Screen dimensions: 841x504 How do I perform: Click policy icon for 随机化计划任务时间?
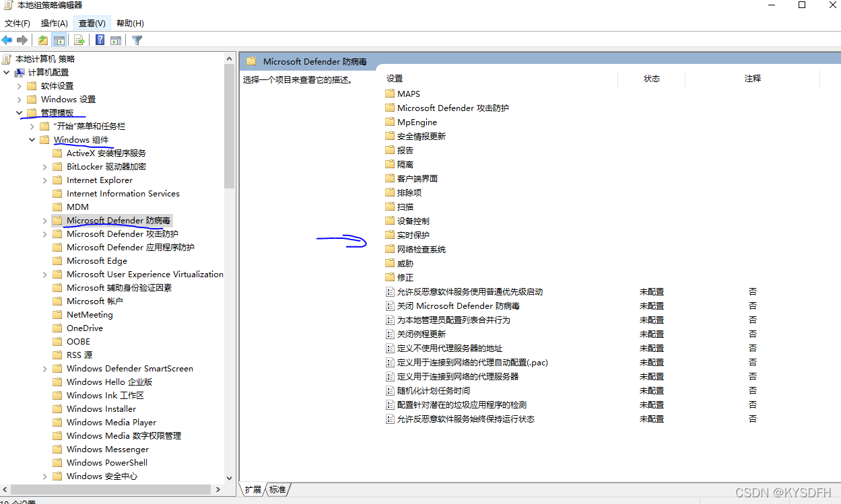pos(389,390)
